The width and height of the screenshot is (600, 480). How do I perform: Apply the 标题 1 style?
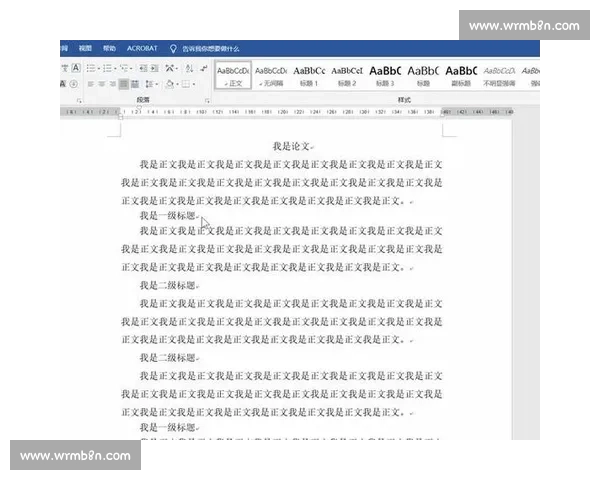[x=309, y=75]
